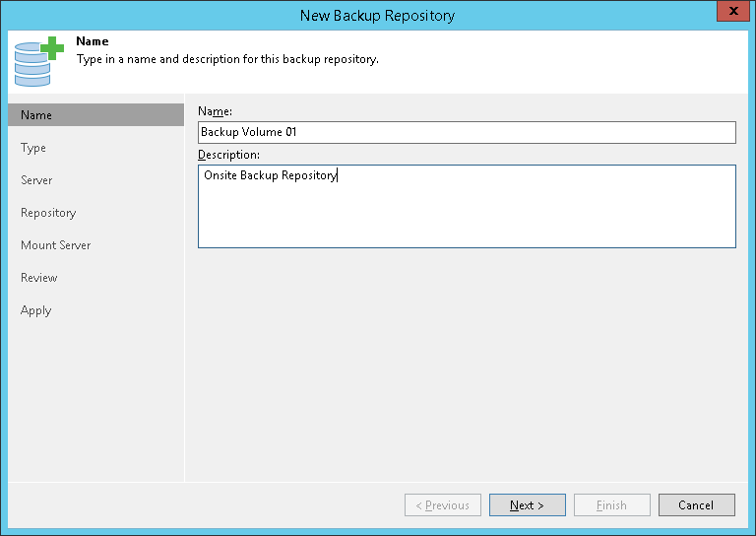The image size is (756, 536).
Task: Click the Cancel button
Action: [x=696, y=505]
